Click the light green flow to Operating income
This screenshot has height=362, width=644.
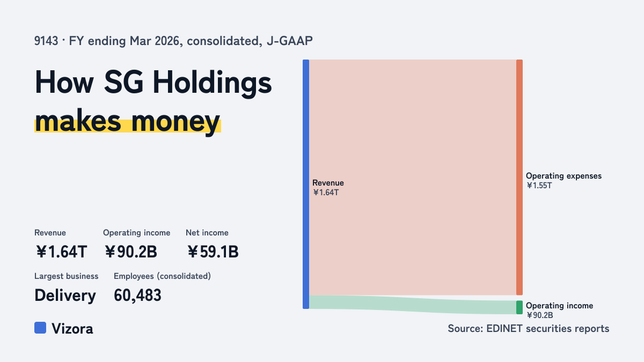tap(413, 305)
